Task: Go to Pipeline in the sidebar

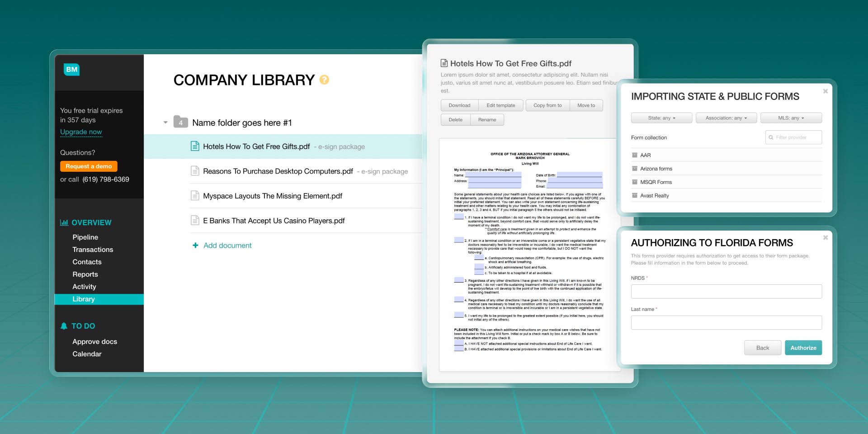Action: (x=85, y=237)
